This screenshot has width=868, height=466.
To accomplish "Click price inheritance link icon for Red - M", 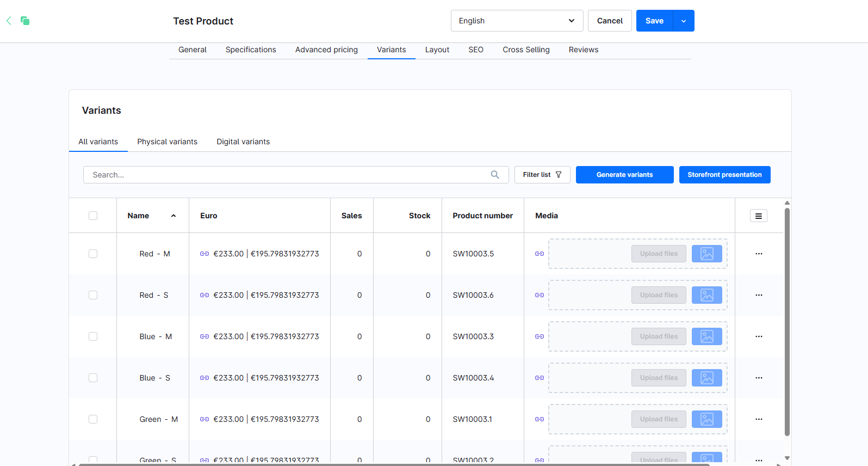I will click(x=204, y=254).
